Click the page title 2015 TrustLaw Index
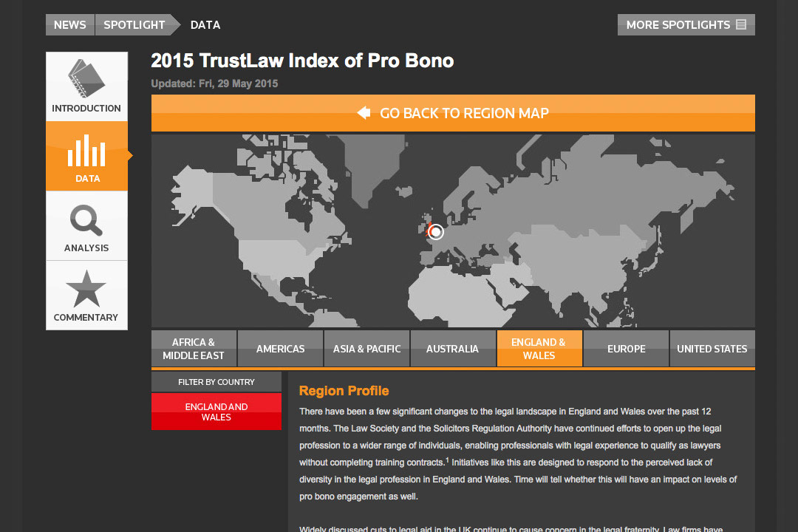The image size is (798, 532). 302,61
